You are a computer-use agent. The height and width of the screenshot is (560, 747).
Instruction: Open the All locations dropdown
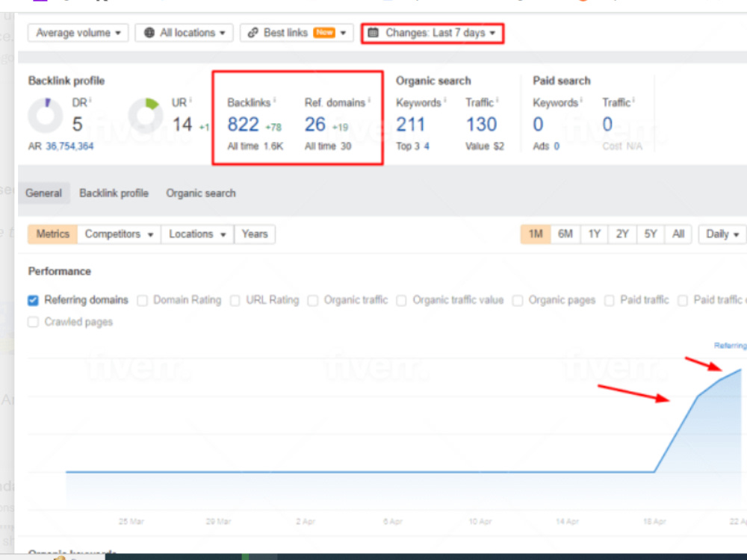(x=185, y=33)
